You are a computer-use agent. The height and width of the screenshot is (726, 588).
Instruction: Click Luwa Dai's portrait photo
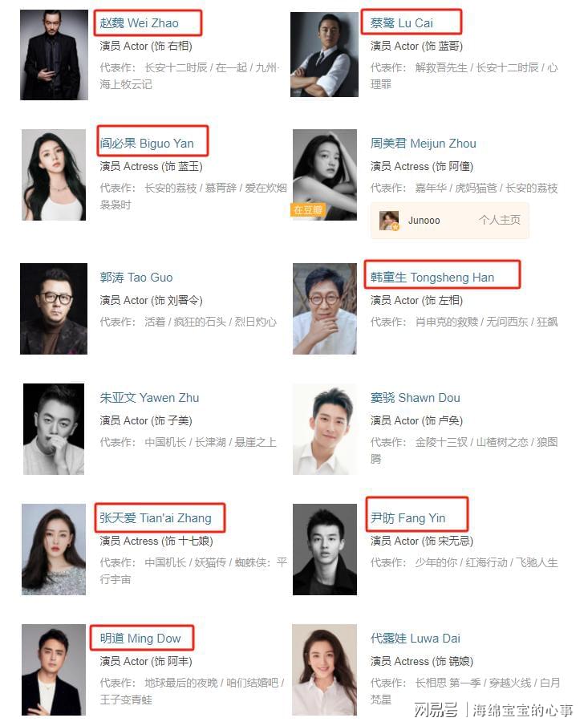[325, 670]
